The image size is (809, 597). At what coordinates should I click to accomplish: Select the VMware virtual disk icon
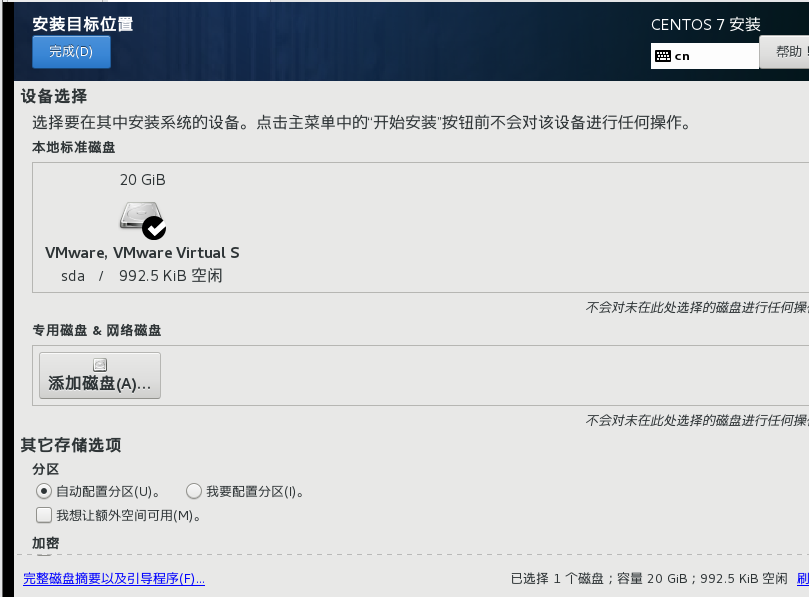[x=142, y=220]
